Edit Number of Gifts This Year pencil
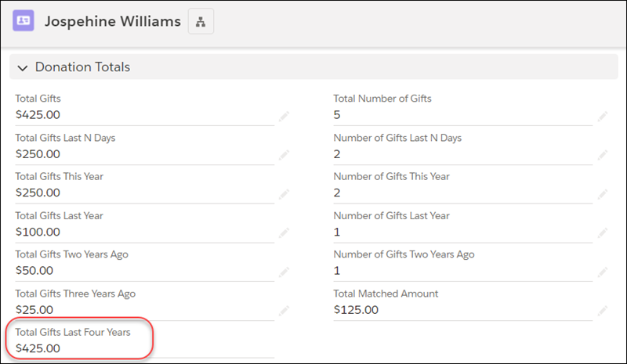Viewport: 627px width, 364px height. pyautogui.click(x=603, y=194)
